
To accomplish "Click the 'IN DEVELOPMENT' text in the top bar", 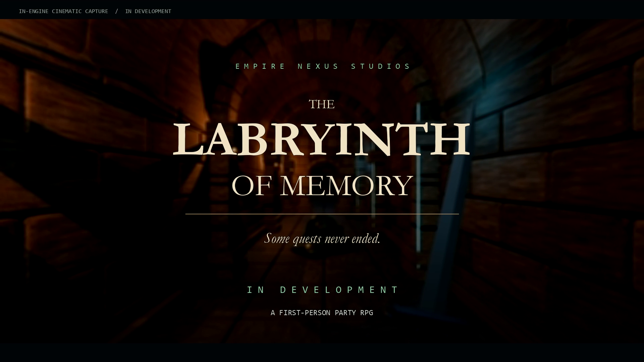I will click(148, 11).
